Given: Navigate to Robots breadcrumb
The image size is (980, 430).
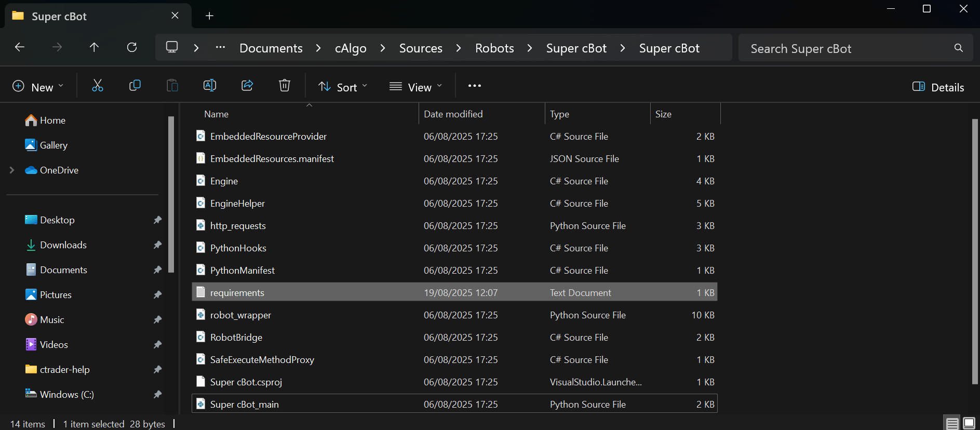Looking at the screenshot, I should click(494, 48).
